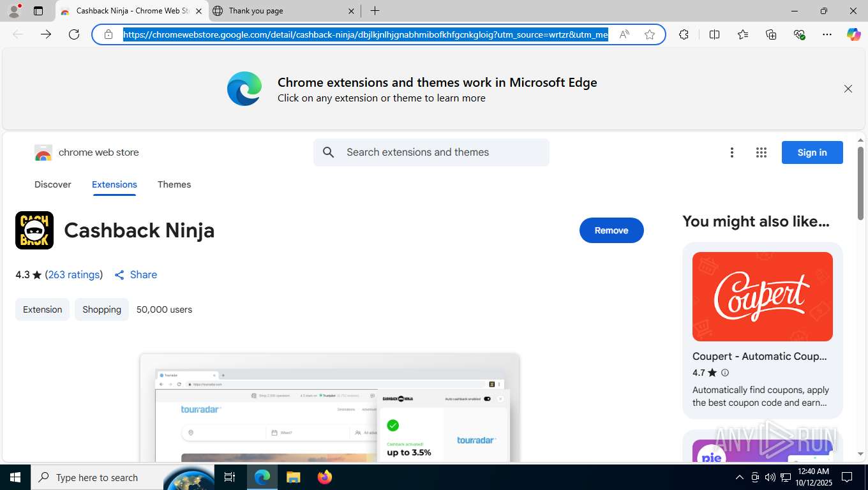The image size is (868, 490).
Task: Click the Cashback Ninja extension icon
Action: [x=34, y=230]
